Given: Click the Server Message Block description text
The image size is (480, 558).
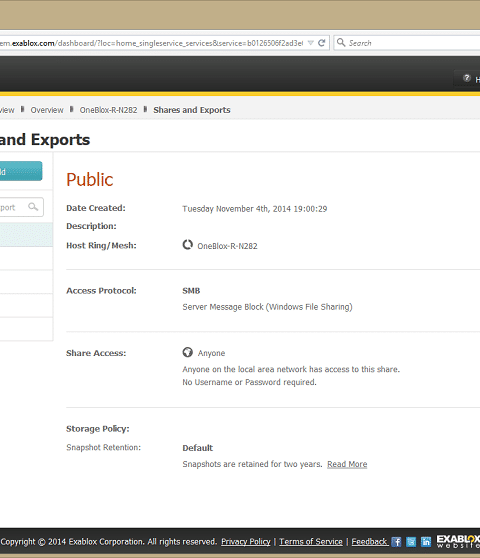Looking at the screenshot, I should pos(268,307).
